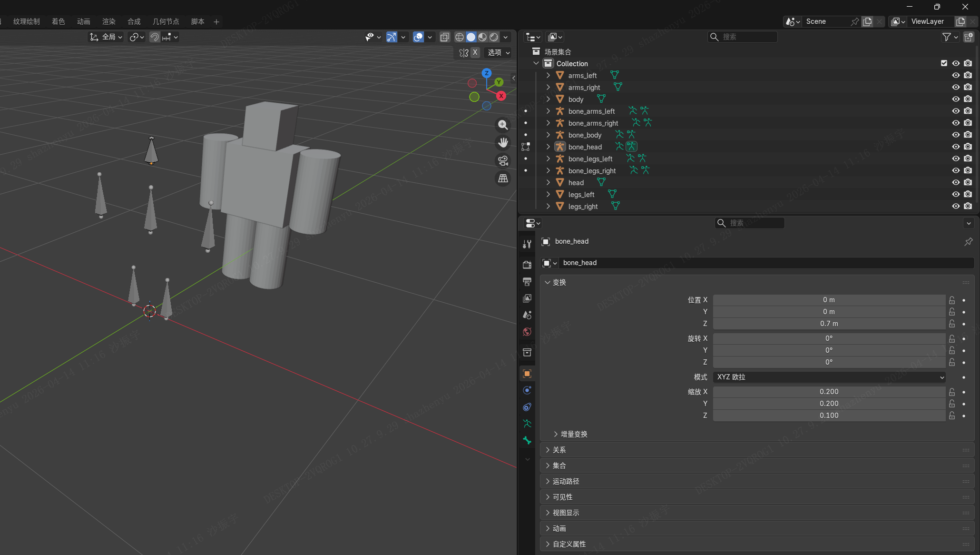Click the 缩放 Z value field
This screenshot has height=555, width=980.
pos(829,416)
